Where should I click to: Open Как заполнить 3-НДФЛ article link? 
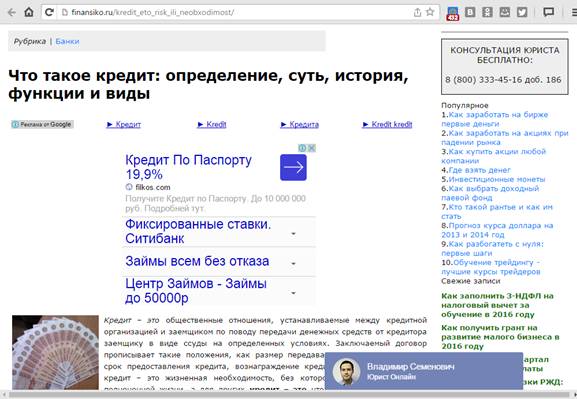click(x=497, y=305)
